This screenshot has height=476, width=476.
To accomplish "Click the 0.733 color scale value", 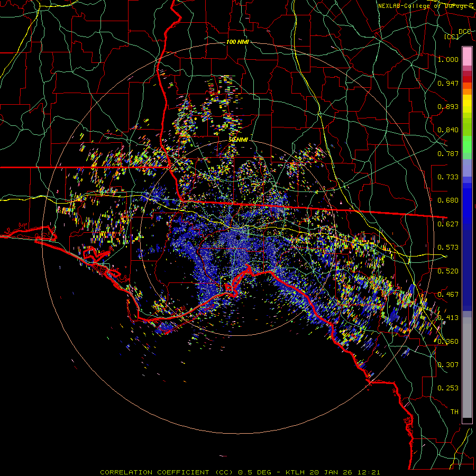I will (x=448, y=177).
